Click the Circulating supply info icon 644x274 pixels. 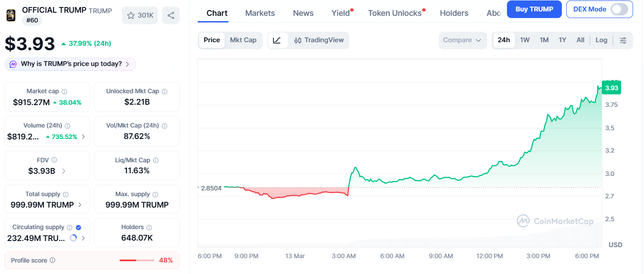click(x=69, y=227)
